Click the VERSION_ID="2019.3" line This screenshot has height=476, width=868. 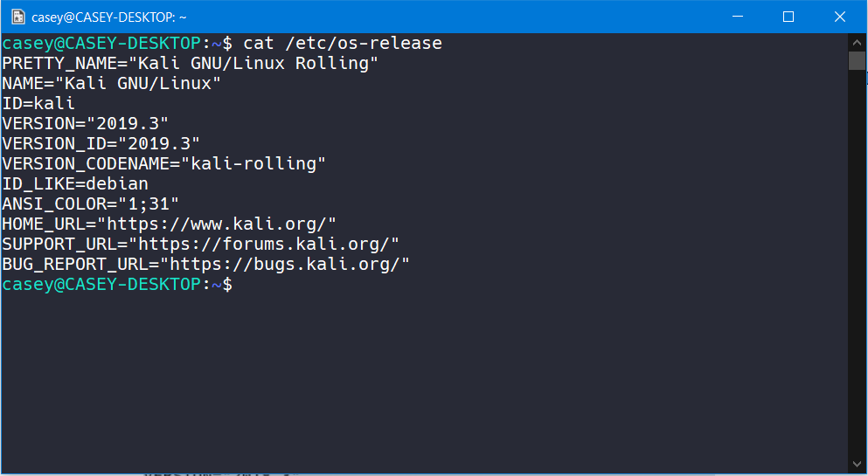pyautogui.click(x=101, y=143)
